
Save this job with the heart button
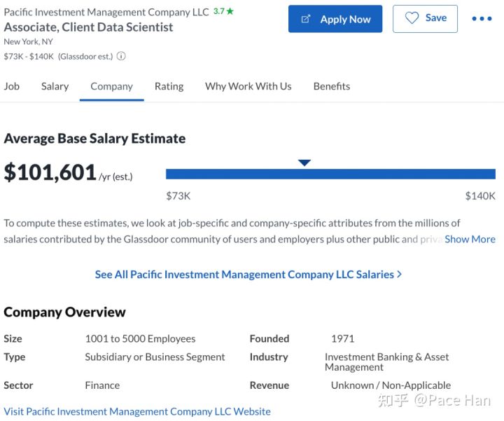[x=425, y=19]
